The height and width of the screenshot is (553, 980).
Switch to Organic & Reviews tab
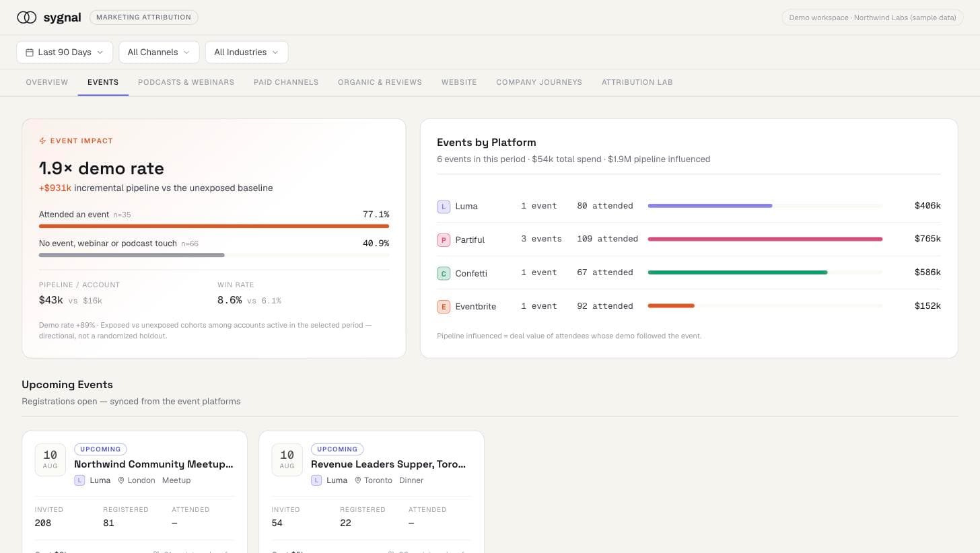click(380, 82)
